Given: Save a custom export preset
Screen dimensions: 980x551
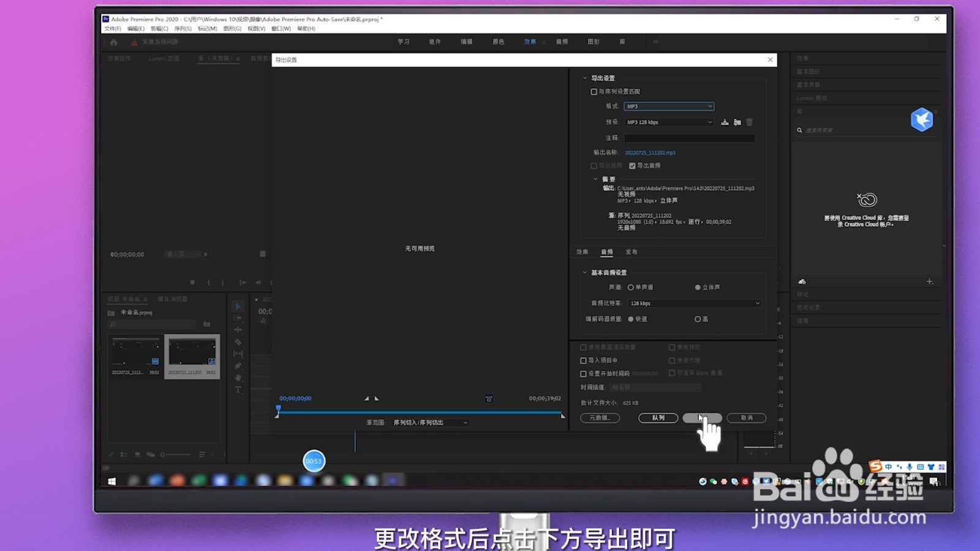Looking at the screenshot, I should click(x=725, y=122).
